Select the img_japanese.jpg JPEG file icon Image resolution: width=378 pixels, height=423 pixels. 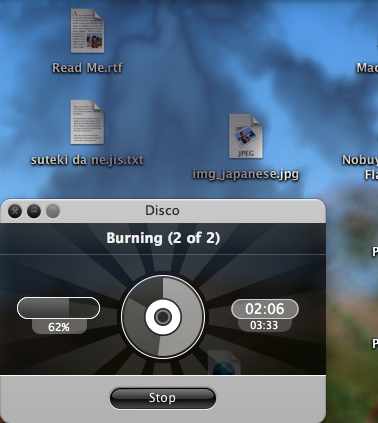[246, 136]
